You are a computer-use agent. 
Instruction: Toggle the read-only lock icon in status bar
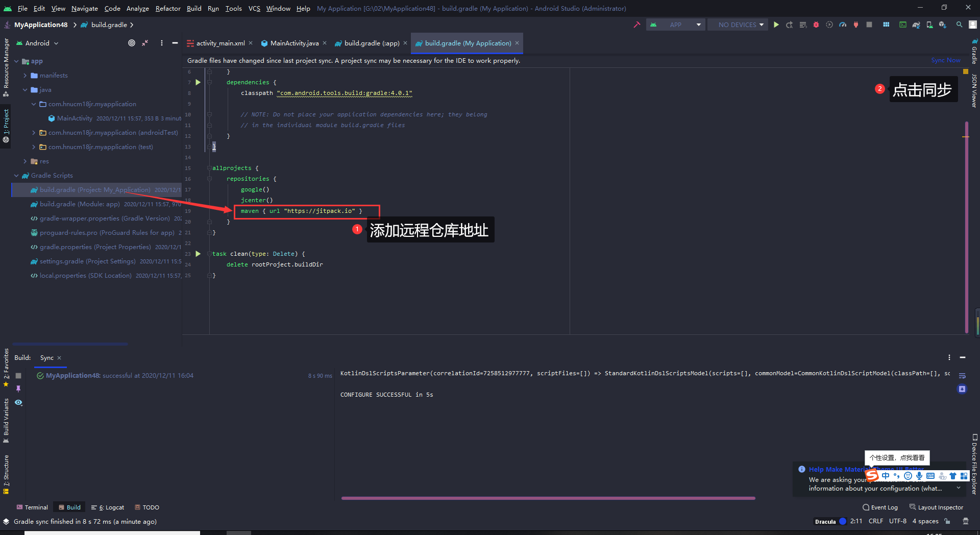coord(947,521)
